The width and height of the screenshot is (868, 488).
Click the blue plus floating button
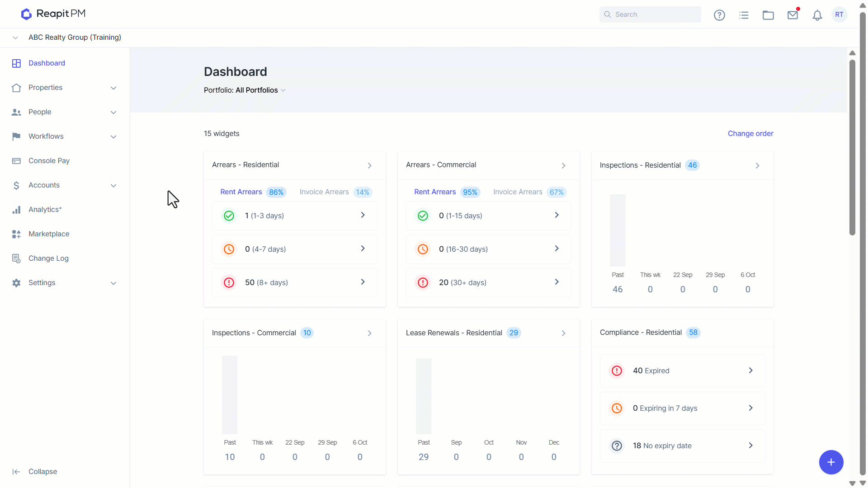coord(831,462)
